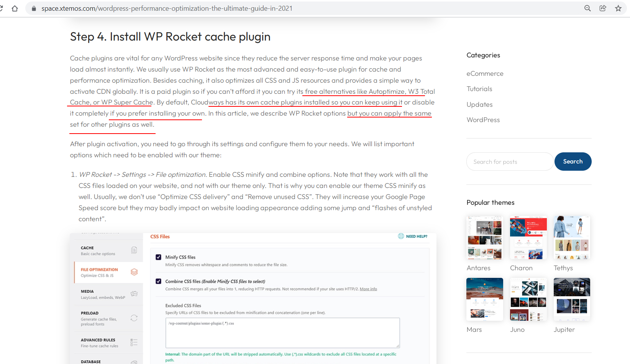Open the WordPress category
Screen dimensions: 630x364
(483, 120)
